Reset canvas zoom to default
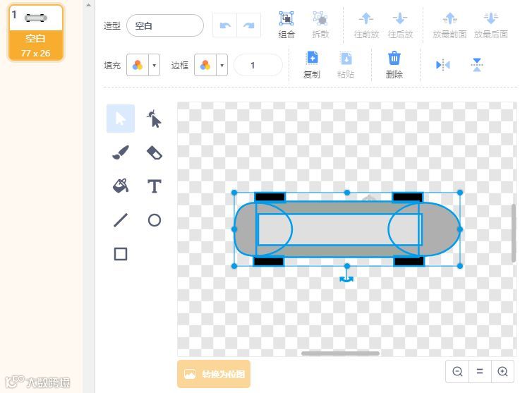 click(x=480, y=372)
